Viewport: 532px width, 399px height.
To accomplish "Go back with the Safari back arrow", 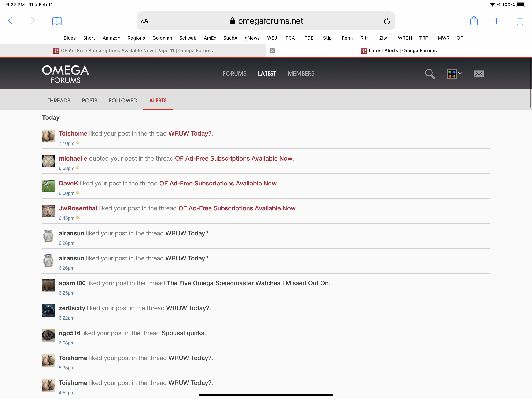I will click(10, 21).
